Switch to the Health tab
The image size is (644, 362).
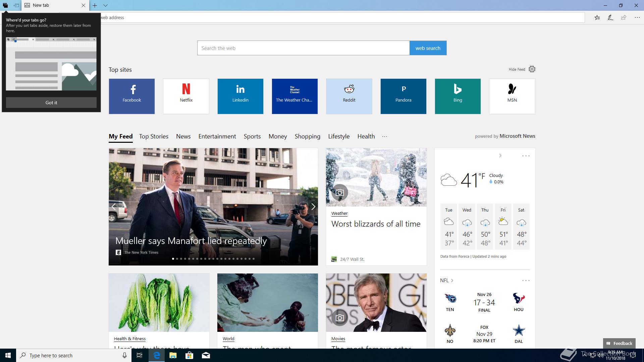click(x=366, y=136)
